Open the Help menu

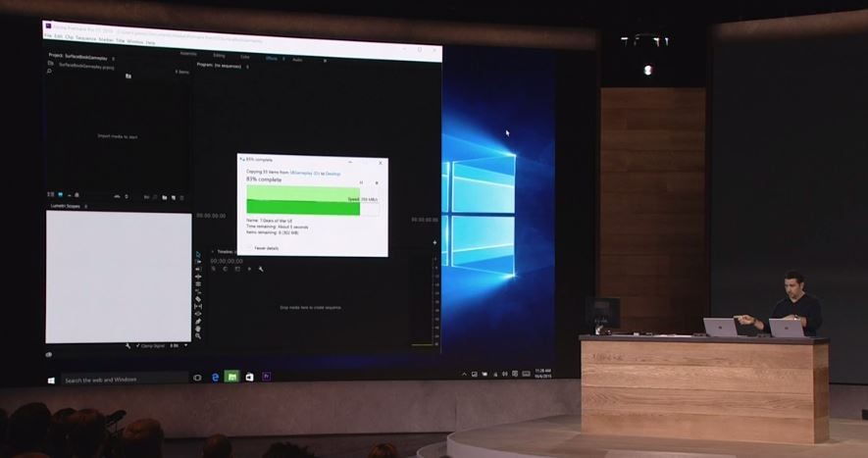(x=150, y=42)
